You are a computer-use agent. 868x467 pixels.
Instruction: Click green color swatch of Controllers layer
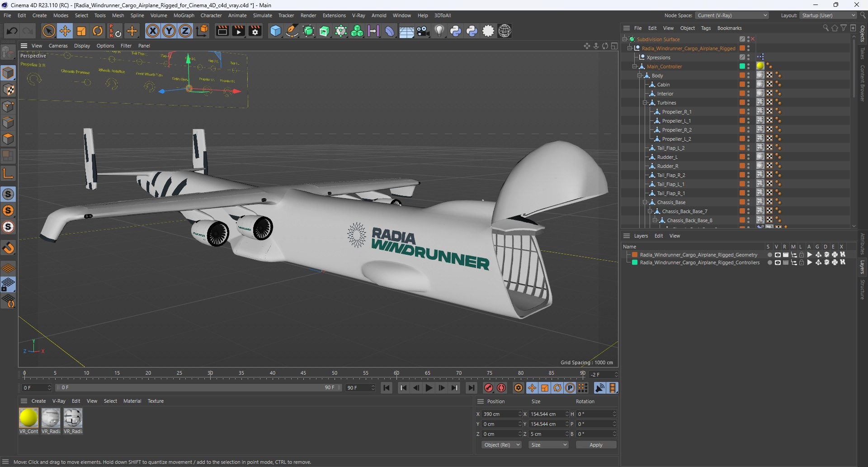[x=635, y=262]
